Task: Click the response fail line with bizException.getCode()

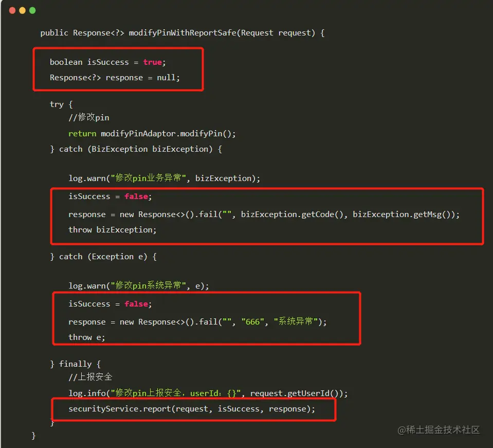Action: click(264, 214)
